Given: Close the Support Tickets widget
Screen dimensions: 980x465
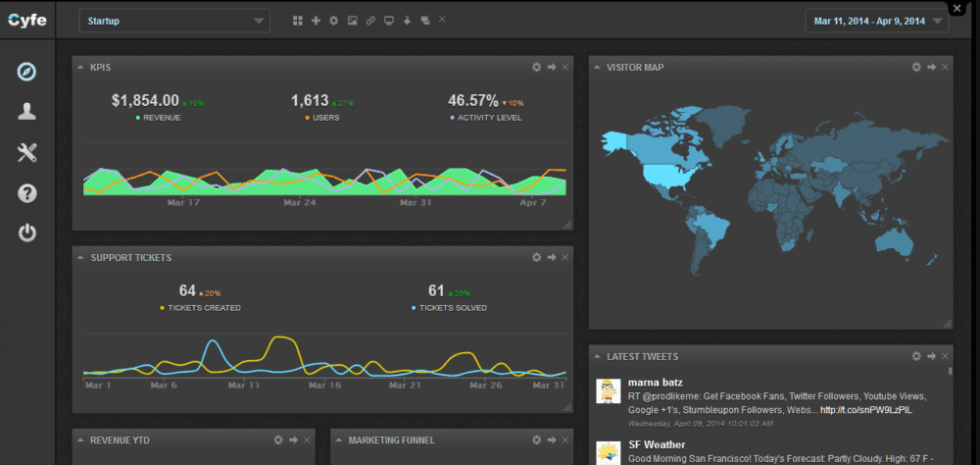Looking at the screenshot, I should click(565, 257).
